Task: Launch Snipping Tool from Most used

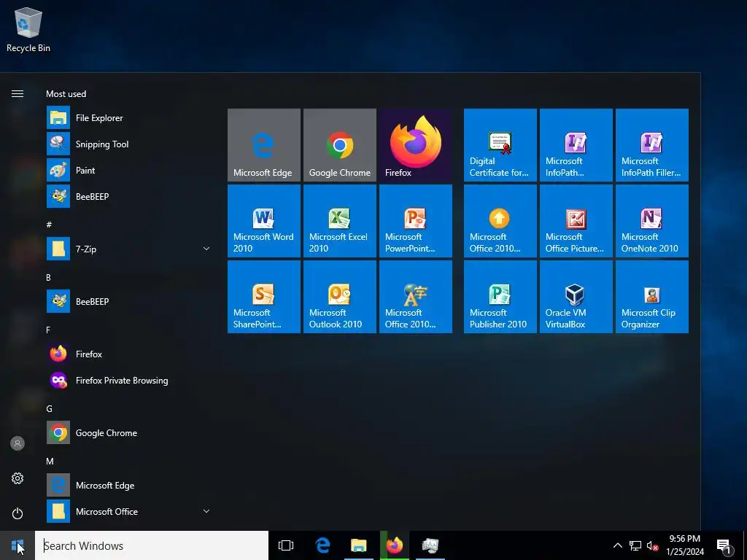Action: [x=128, y=144]
